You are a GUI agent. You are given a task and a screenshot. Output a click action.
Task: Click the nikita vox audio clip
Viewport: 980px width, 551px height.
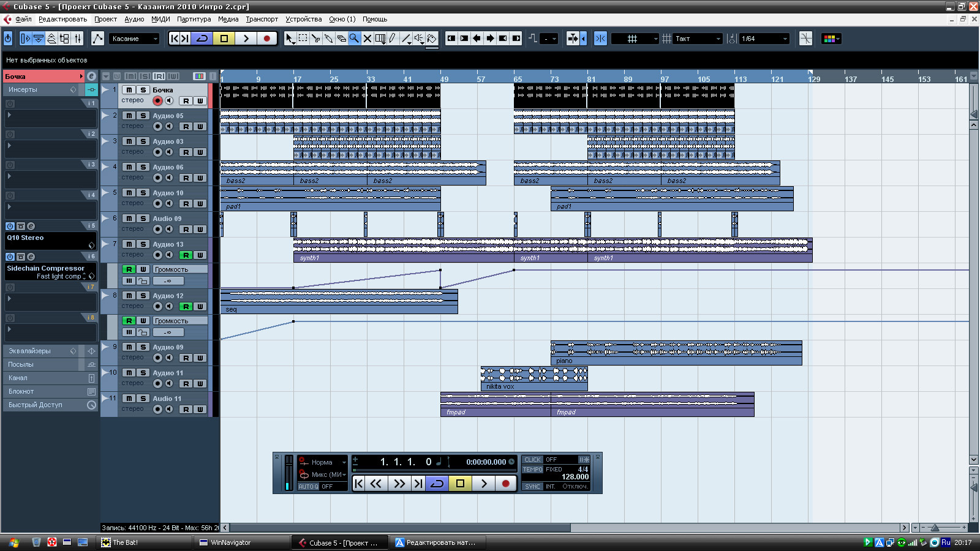[x=534, y=378]
